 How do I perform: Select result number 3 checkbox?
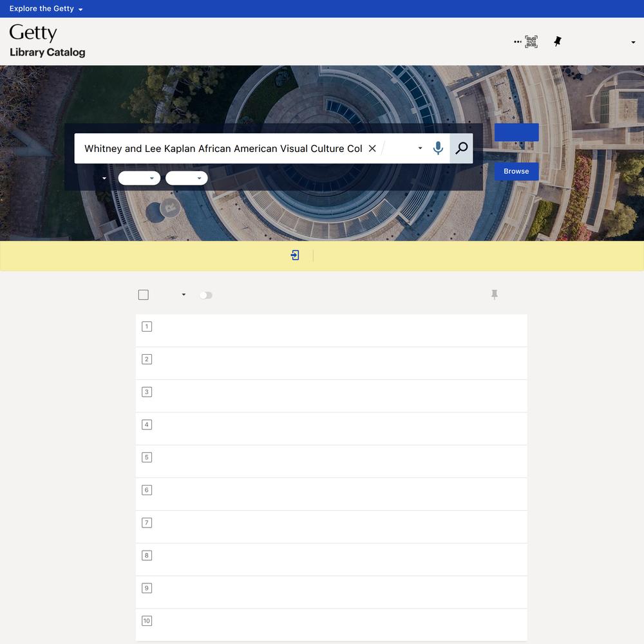click(x=147, y=392)
